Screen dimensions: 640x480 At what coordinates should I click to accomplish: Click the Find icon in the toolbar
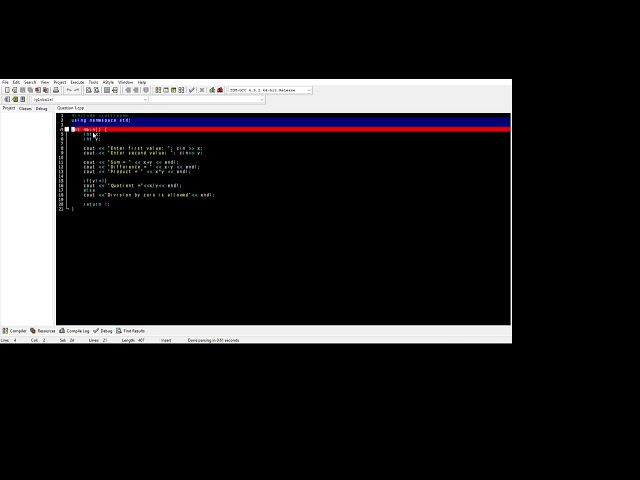coord(89,90)
